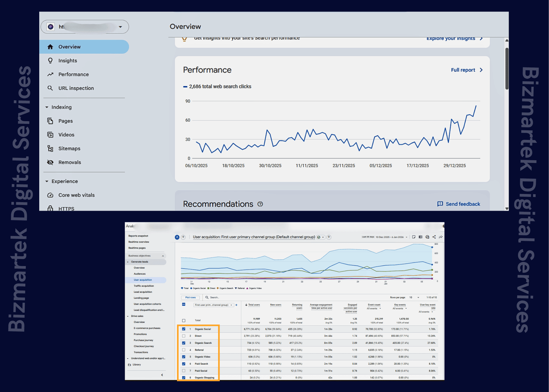
Task: Click the share report icon in Analytics
Action: [434, 237]
